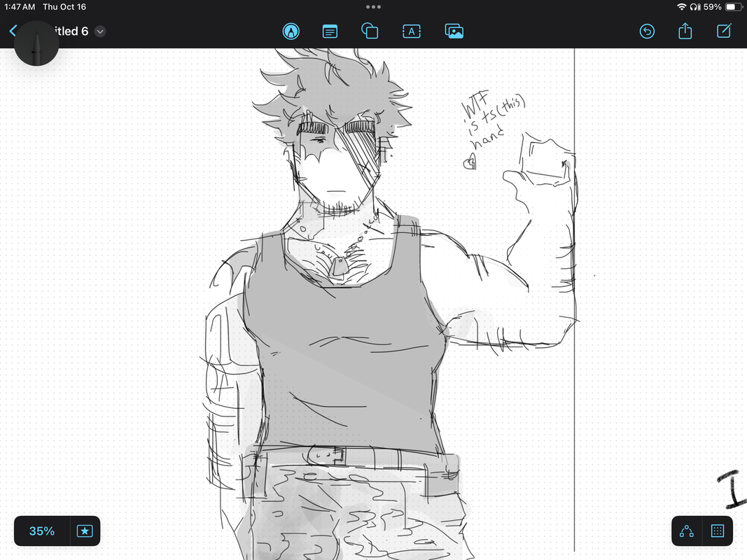Select the drawing pen tool icon
The width and height of the screenshot is (747, 560).
click(x=291, y=31)
